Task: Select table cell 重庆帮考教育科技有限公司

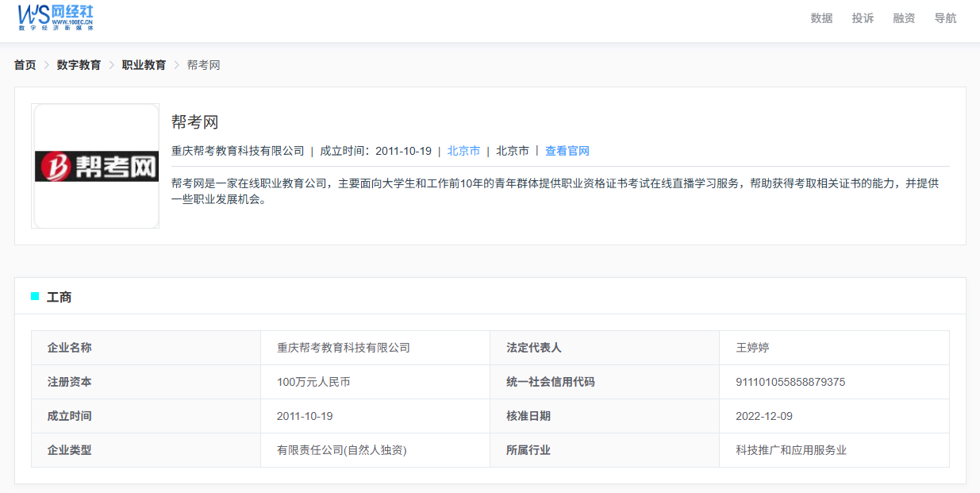Action: (375, 348)
